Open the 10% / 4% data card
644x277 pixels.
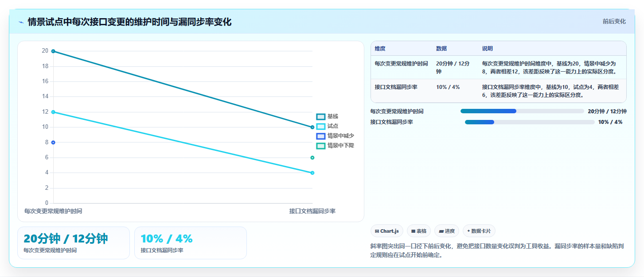(191, 243)
